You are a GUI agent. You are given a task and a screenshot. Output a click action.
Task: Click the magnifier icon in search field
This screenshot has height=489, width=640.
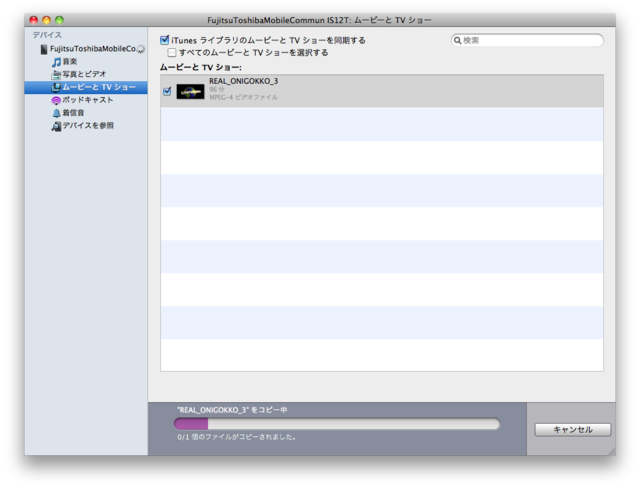tap(458, 40)
